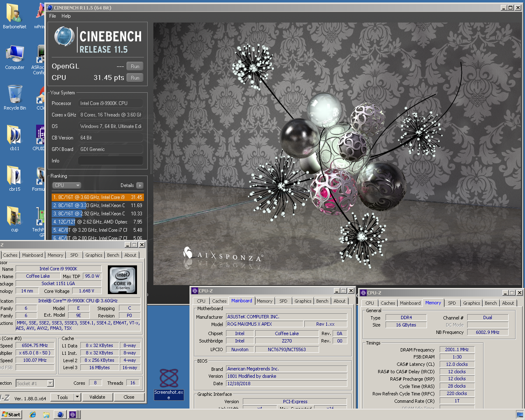
Task: Switch to Memory tab in left CPU-Z window
Action: (x=55, y=255)
